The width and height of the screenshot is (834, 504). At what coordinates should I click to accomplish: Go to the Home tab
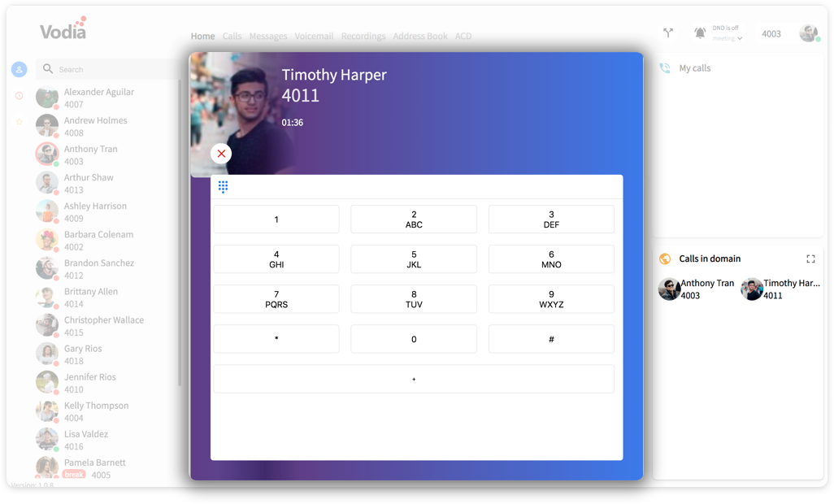pos(202,36)
